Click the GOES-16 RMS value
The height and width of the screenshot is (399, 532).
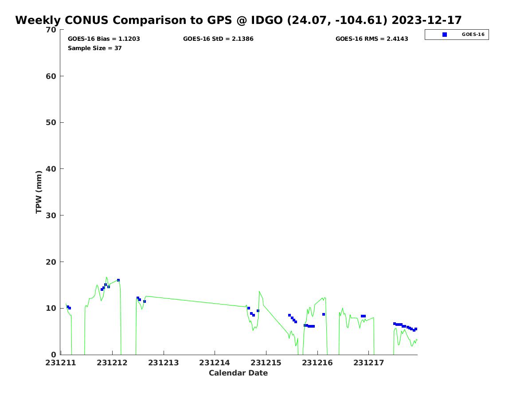point(372,39)
